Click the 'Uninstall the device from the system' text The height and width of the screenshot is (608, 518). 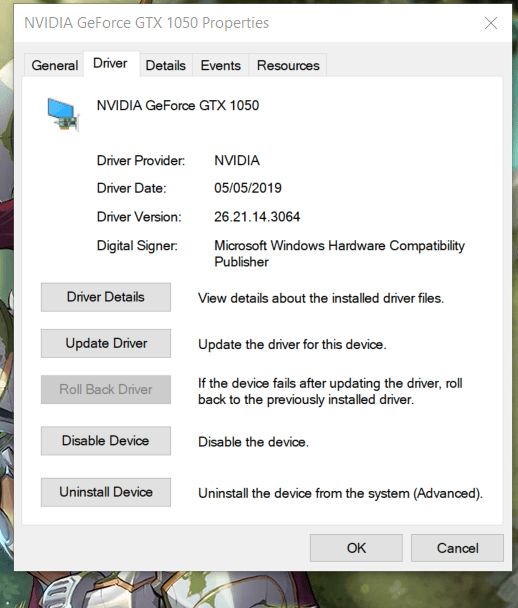(340, 493)
